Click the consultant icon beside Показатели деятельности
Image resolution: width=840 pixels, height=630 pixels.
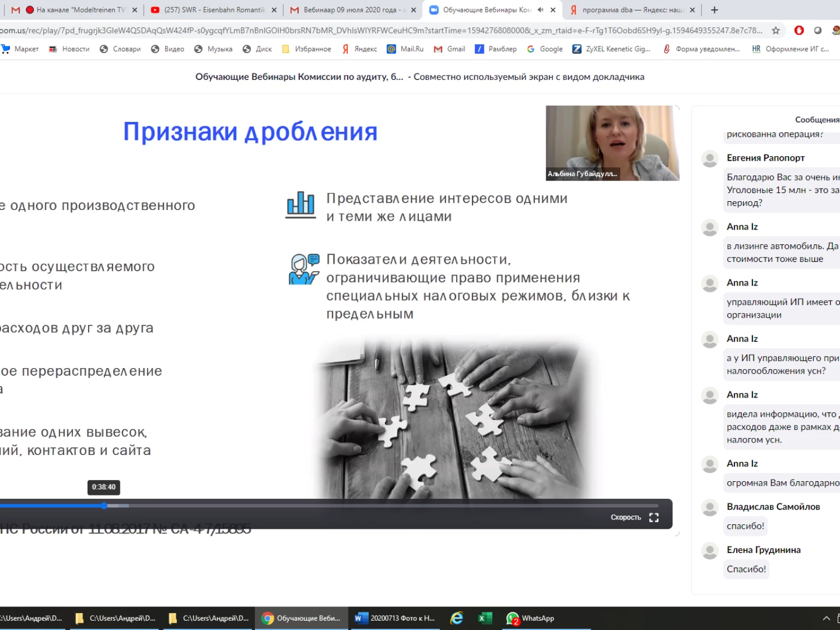pos(304,269)
